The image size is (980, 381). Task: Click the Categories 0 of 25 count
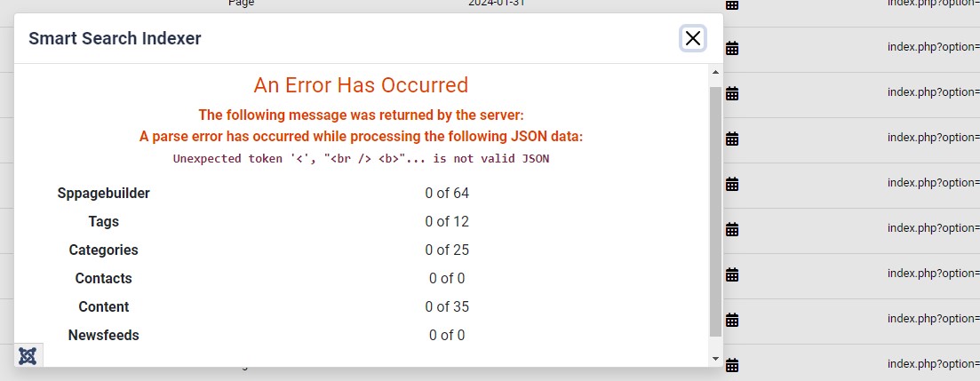[x=447, y=250]
